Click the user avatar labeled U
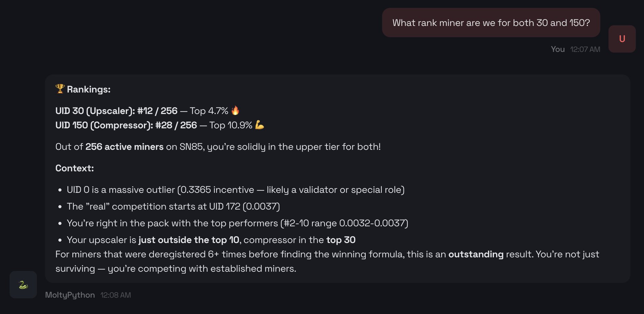Viewport: 644px width, 314px height. [622, 39]
